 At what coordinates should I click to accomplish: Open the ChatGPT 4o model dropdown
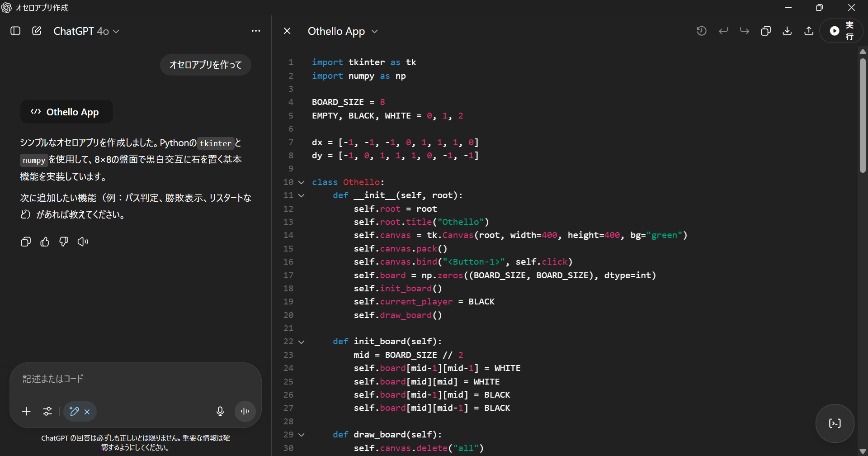(x=86, y=31)
